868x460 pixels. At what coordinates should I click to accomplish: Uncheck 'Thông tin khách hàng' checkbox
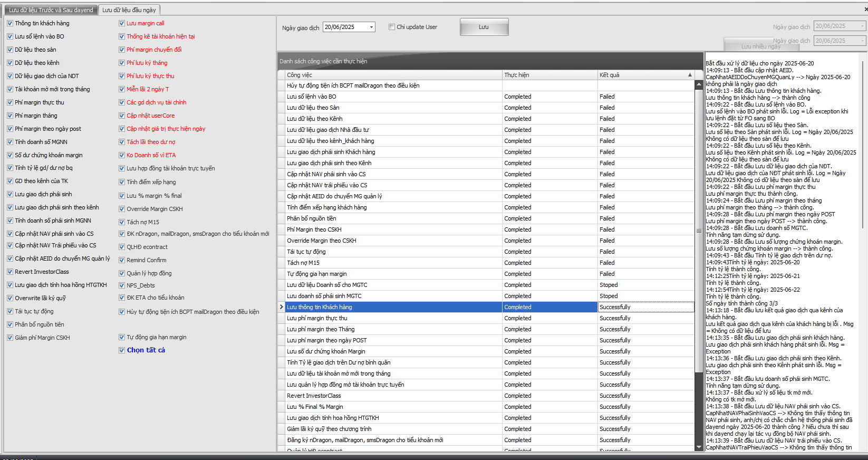[10, 23]
